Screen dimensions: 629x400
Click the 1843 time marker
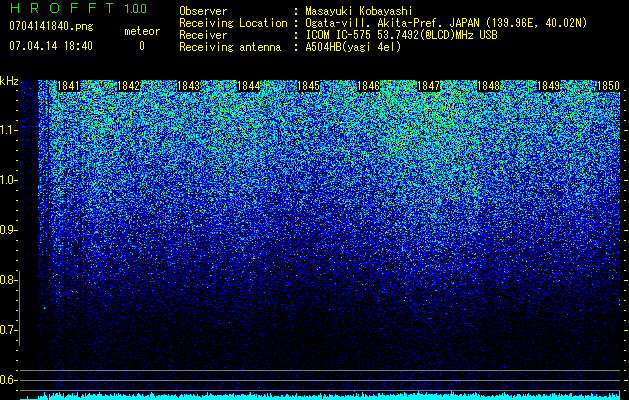click(189, 86)
